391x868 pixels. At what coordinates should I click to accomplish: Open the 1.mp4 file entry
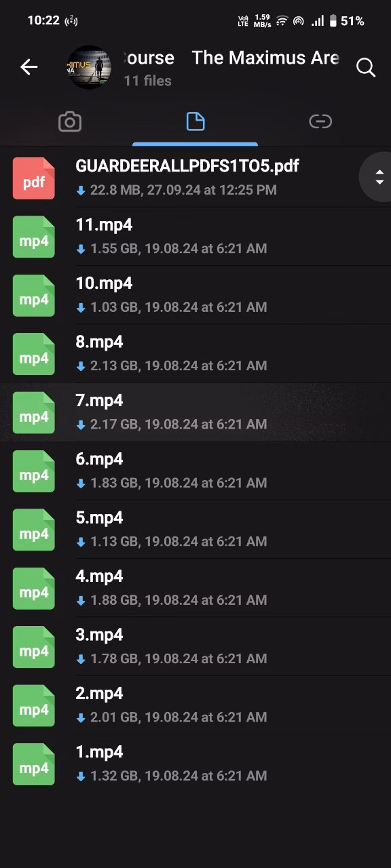click(195, 763)
